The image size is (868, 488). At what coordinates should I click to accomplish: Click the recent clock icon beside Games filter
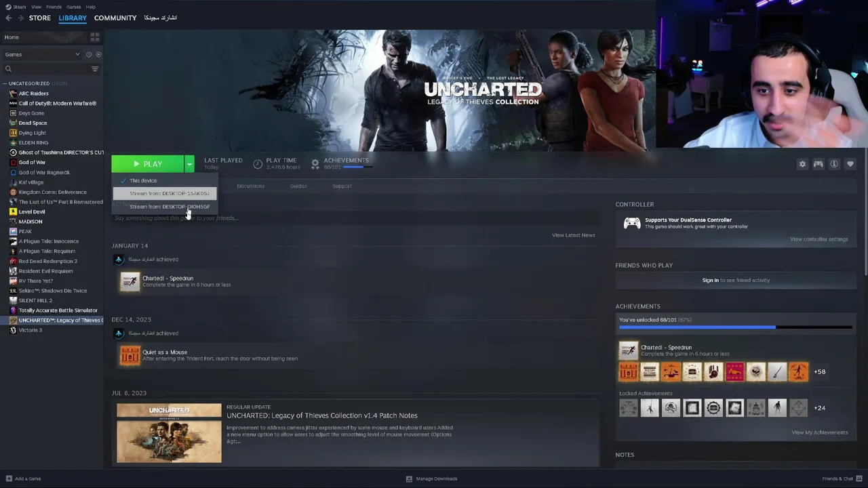tap(89, 54)
